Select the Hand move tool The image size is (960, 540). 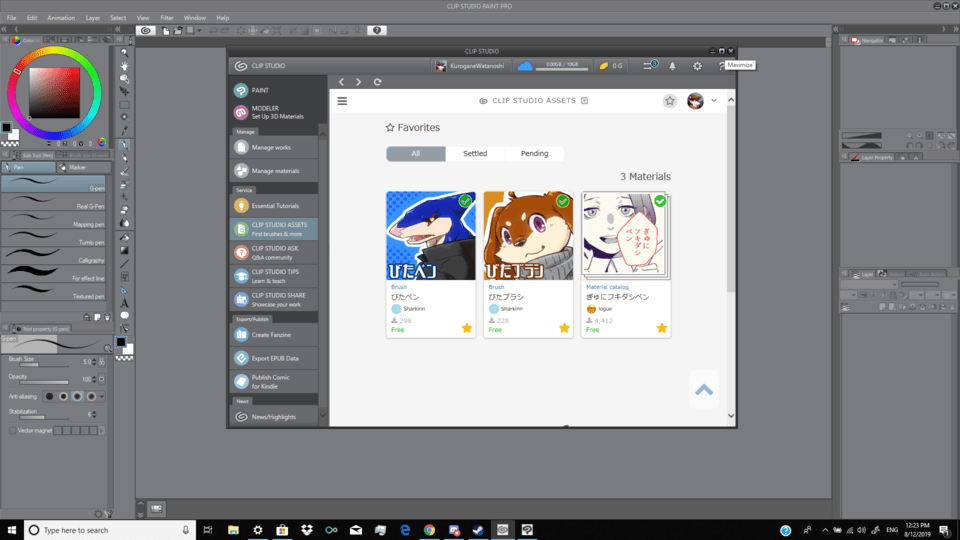click(x=124, y=66)
